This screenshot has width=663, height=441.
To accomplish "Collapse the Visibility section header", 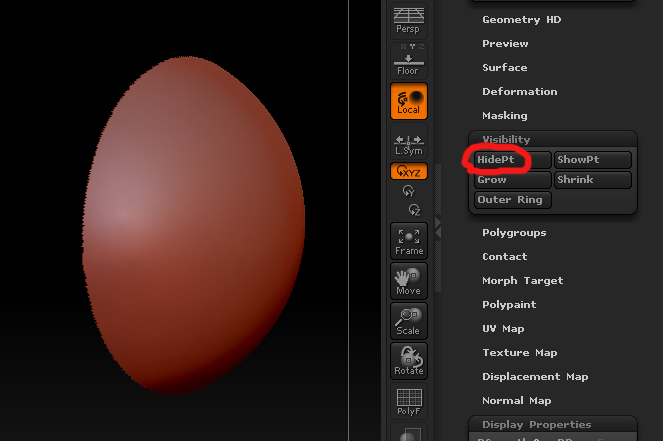I will pos(506,140).
